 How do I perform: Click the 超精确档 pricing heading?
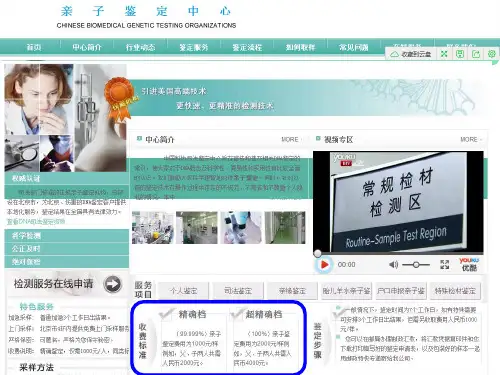264,314
